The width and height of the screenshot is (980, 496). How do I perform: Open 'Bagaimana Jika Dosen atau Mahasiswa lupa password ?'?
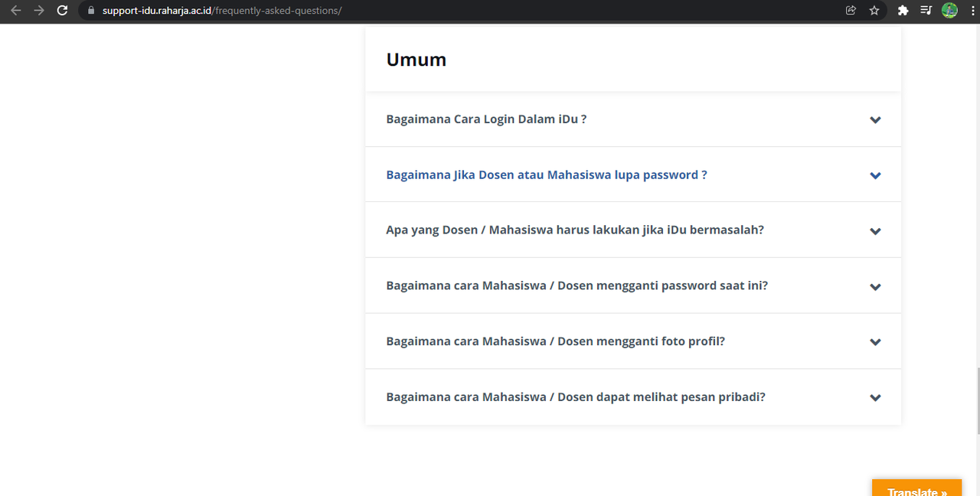(x=547, y=175)
